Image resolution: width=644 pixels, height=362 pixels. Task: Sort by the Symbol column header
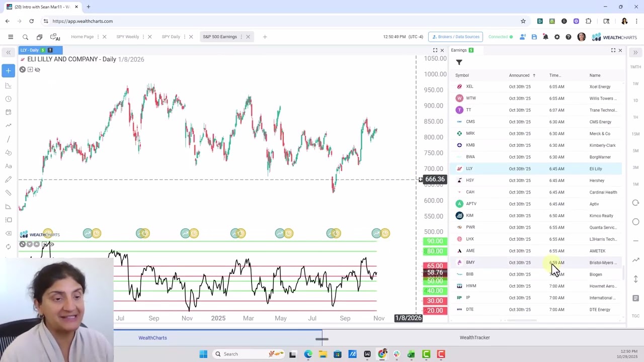tap(462, 75)
